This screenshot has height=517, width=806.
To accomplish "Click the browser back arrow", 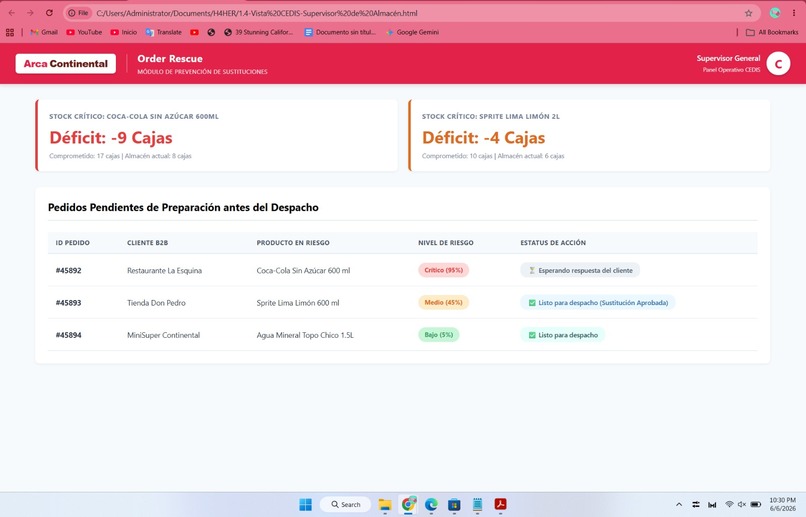I will [x=11, y=13].
